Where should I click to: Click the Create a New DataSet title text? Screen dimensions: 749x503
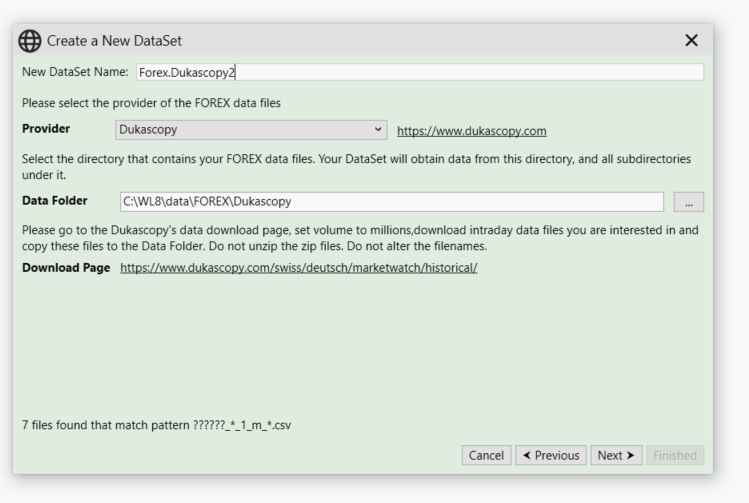click(114, 41)
